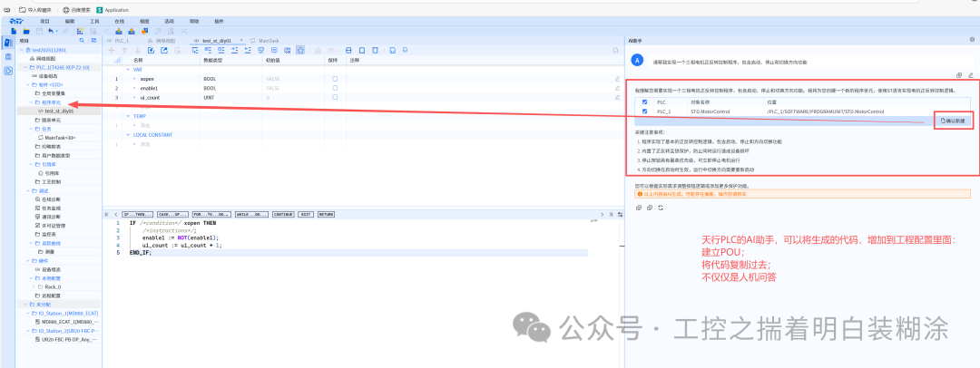Image resolution: width=980 pixels, height=368 pixels.
Task: Click the open folder toolbar icon
Action: click(x=26, y=31)
